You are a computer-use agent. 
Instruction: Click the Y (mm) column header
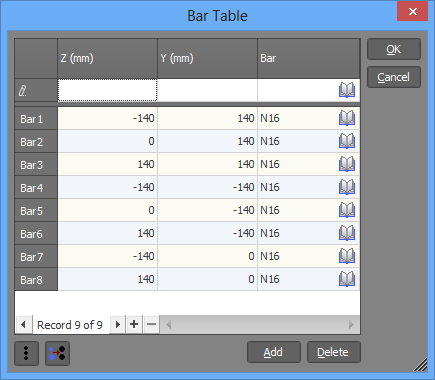pos(207,58)
